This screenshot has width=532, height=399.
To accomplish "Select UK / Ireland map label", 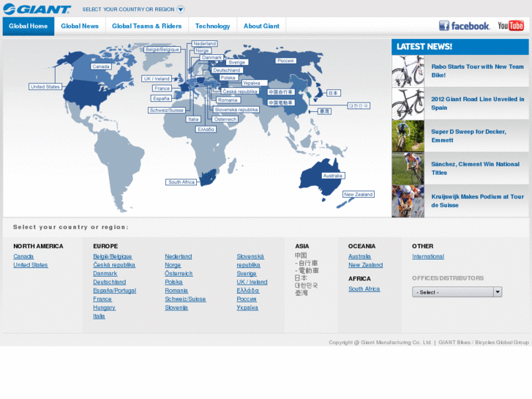I will coord(157,79).
